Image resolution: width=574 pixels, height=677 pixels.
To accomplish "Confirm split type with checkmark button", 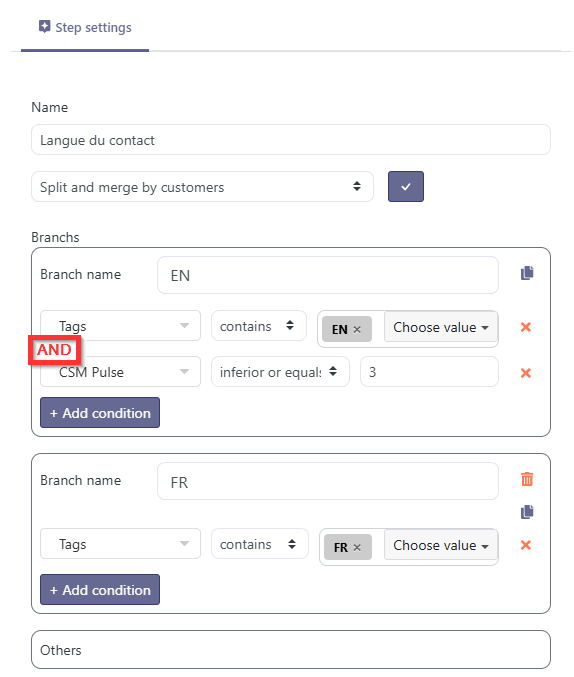I will coord(406,187).
